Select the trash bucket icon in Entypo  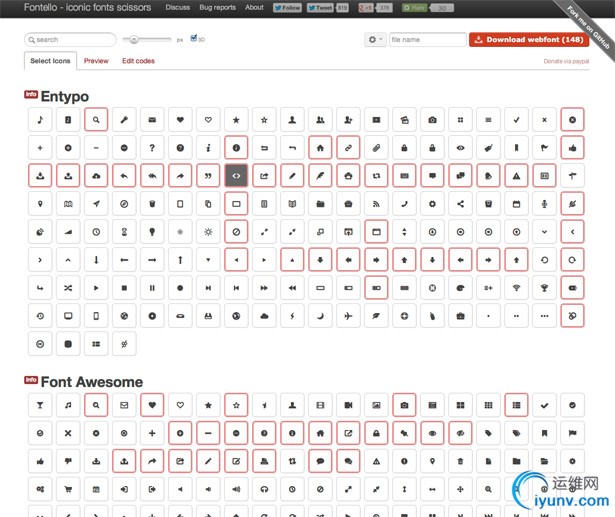(152, 204)
